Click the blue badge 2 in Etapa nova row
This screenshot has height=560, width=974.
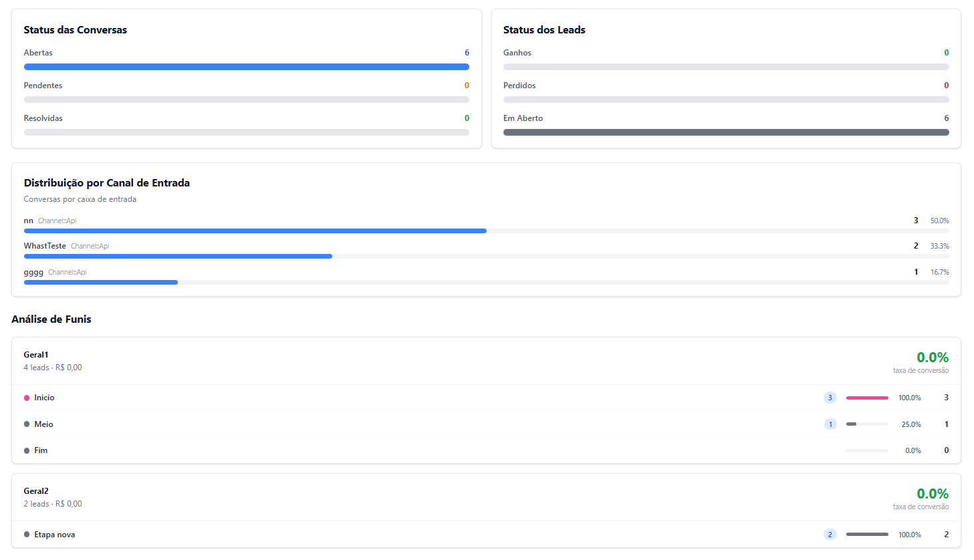(830, 535)
